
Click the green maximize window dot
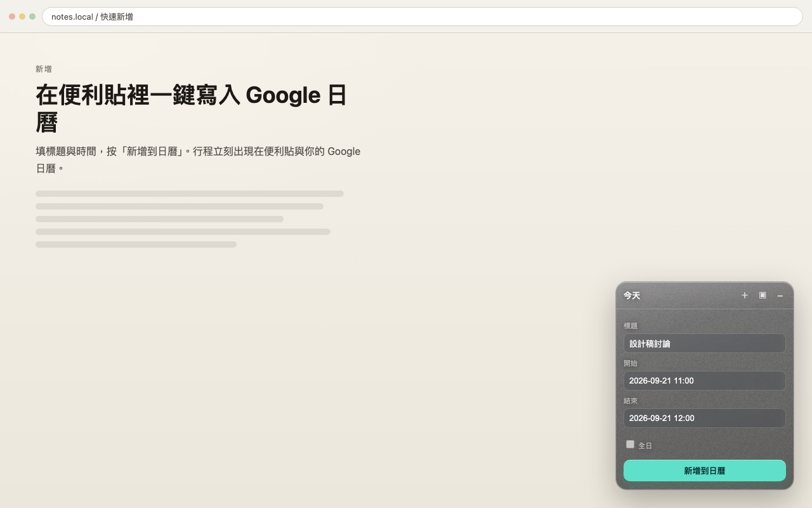[x=32, y=17]
